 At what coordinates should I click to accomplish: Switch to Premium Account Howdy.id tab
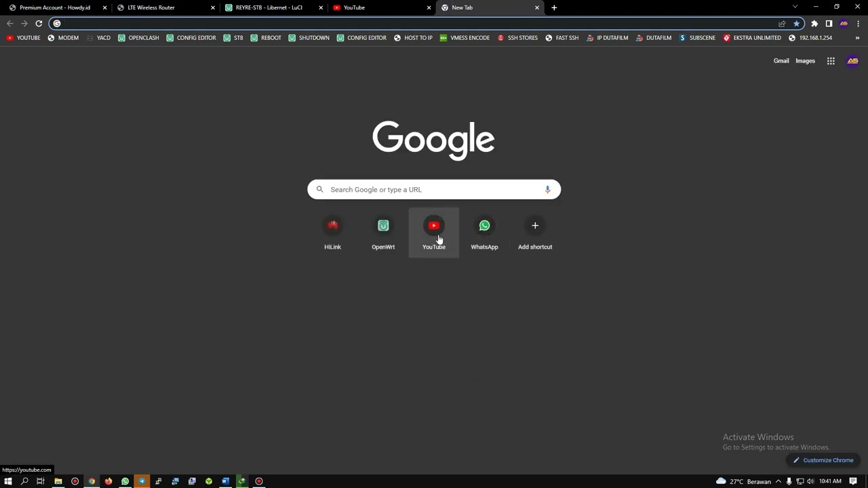[56, 7]
